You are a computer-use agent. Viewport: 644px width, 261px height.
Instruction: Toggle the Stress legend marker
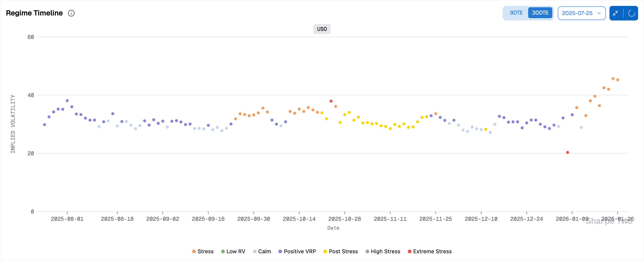(x=194, y=251)
